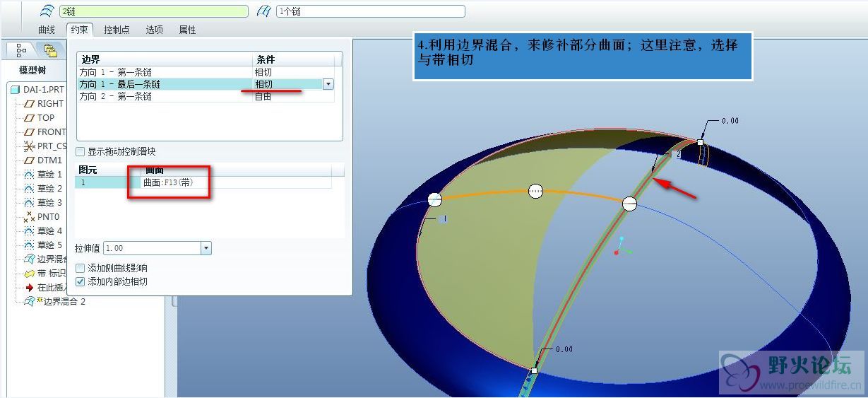Image resolution: width=868 pixels, height=398 pixels.
Task: Click the 模型树 panel title
Action: click(x=32, y=70)
